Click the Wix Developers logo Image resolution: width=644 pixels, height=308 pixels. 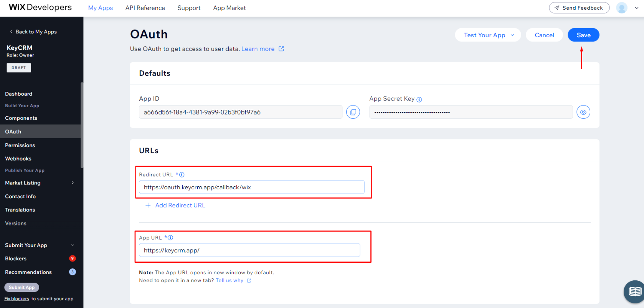point(40,7)
